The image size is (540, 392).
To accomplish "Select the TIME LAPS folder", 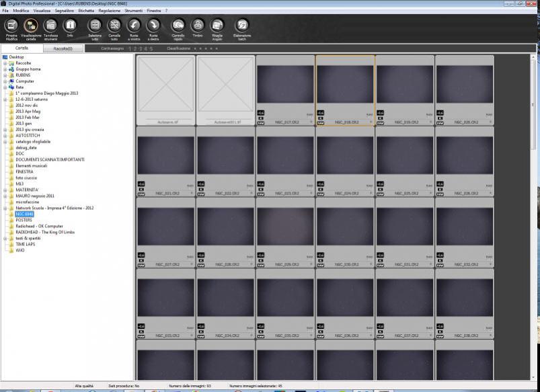I will point(24,244).
